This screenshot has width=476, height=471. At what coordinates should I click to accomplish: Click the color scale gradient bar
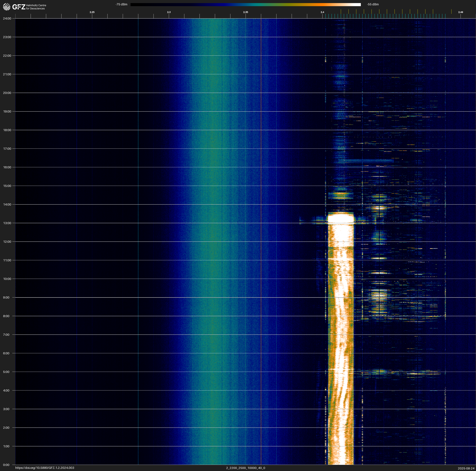click(x=245, y=4)
